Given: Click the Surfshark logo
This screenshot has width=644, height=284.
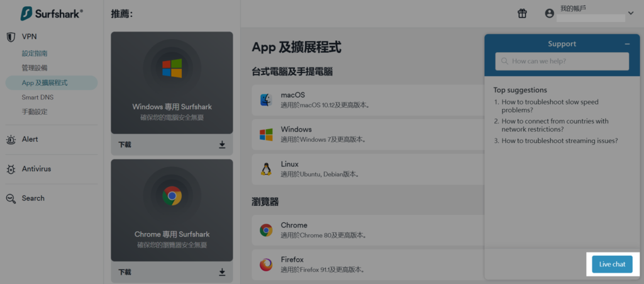Looking at the screenshot, I should pos(52,14).
